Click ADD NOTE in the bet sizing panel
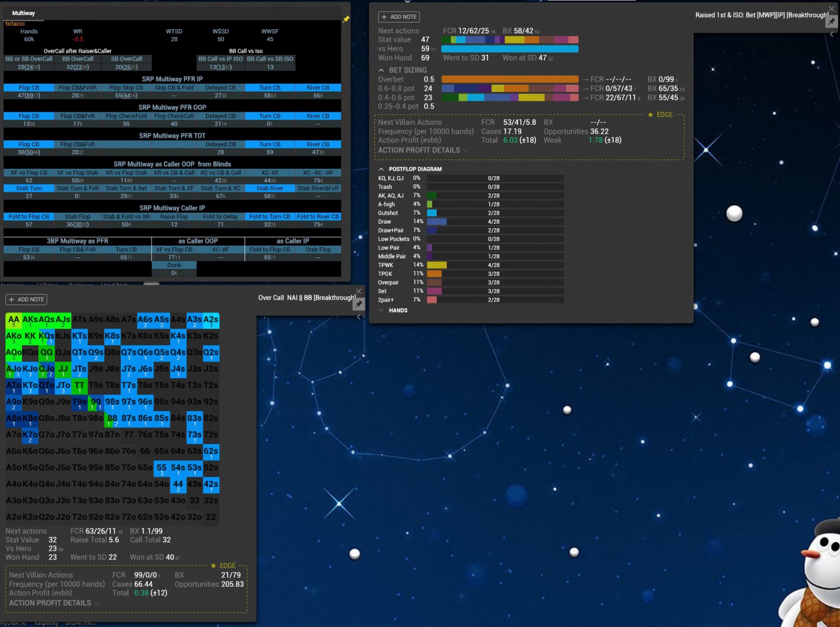Image resolution: width=840 pixels, height=627 pixels. (x=399, y=17)
